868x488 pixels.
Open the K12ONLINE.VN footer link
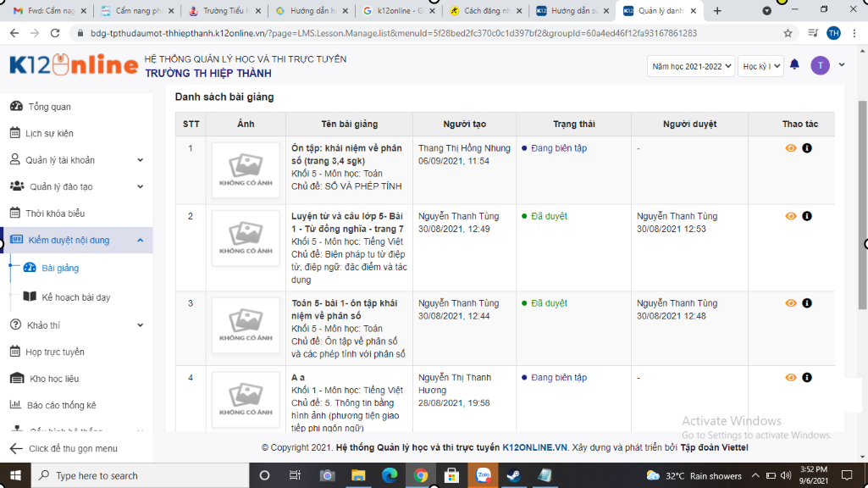534,447
